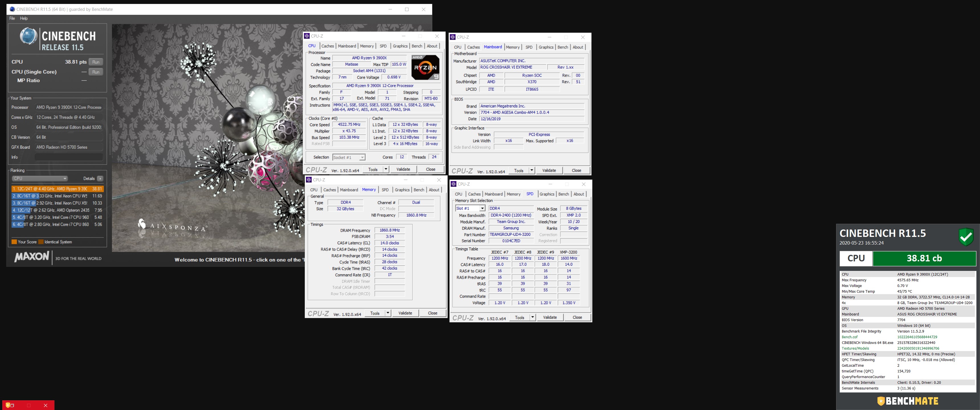Screen dimensions: 980x410
Task: Click the Part Number TEAMGROUP-UD4-3200 field
Action: coord(511,234)
